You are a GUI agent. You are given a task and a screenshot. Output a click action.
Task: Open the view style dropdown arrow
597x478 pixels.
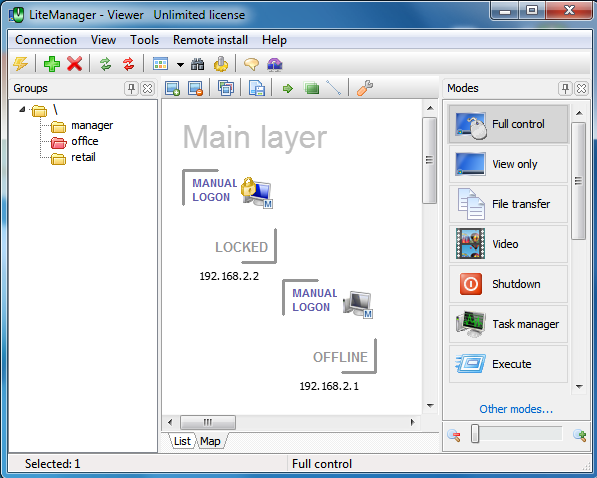180,65
